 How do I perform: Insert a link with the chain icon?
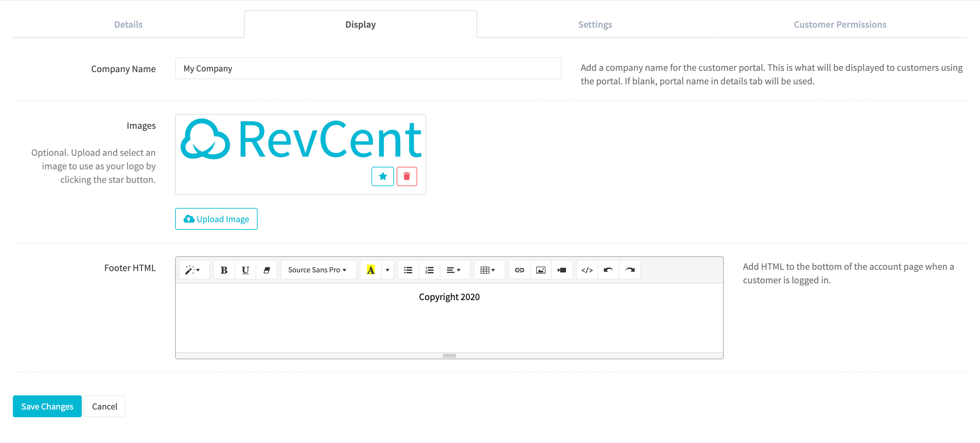[519, 270]
